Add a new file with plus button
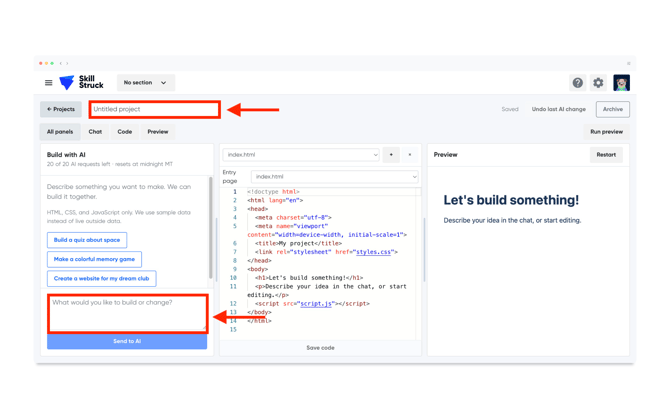Image resolution: width=670 pixels, height=418 pixels. [391, 155]
